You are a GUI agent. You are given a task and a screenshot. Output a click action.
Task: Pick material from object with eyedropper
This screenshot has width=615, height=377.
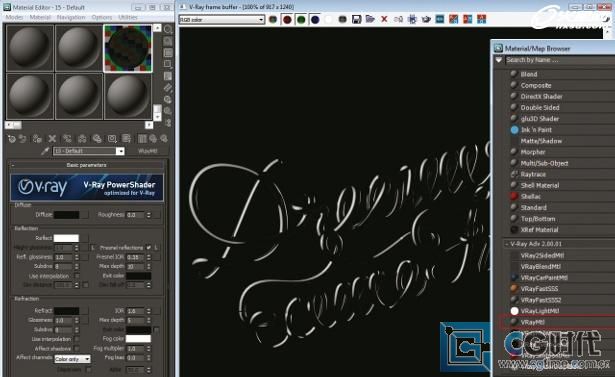point(45,151)
